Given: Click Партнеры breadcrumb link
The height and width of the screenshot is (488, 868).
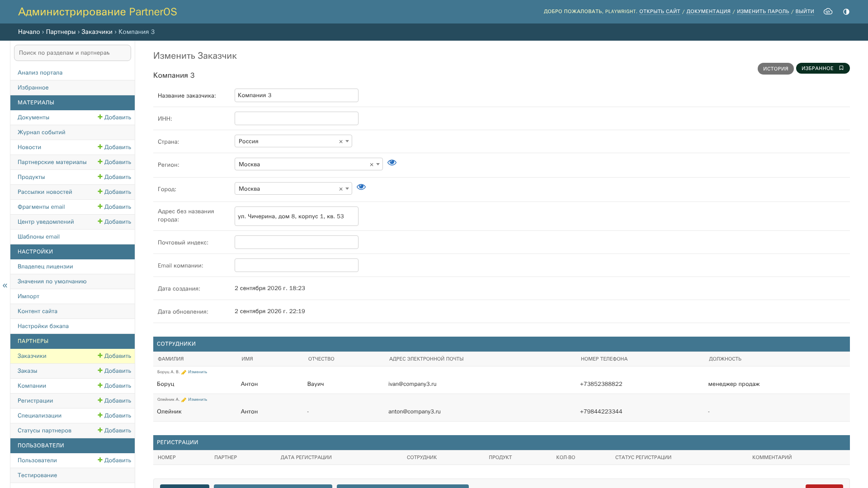Looking at the screenshot, I should [61, 32].
